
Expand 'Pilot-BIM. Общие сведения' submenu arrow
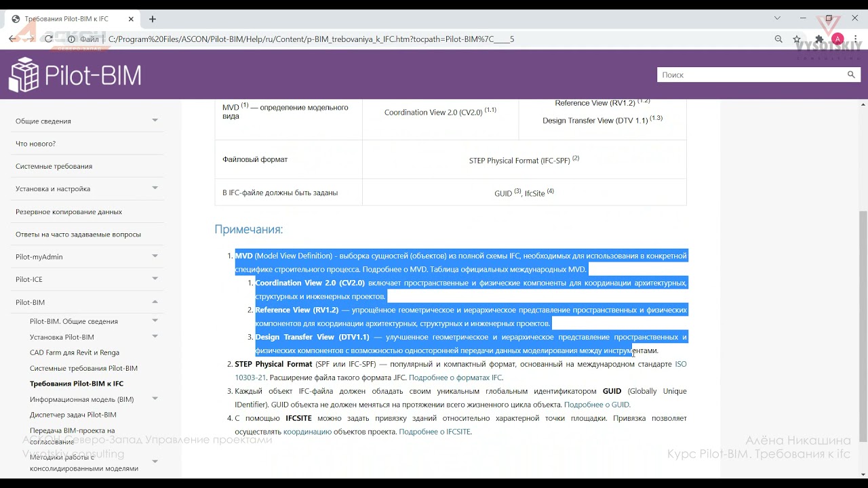click(155, 321)
